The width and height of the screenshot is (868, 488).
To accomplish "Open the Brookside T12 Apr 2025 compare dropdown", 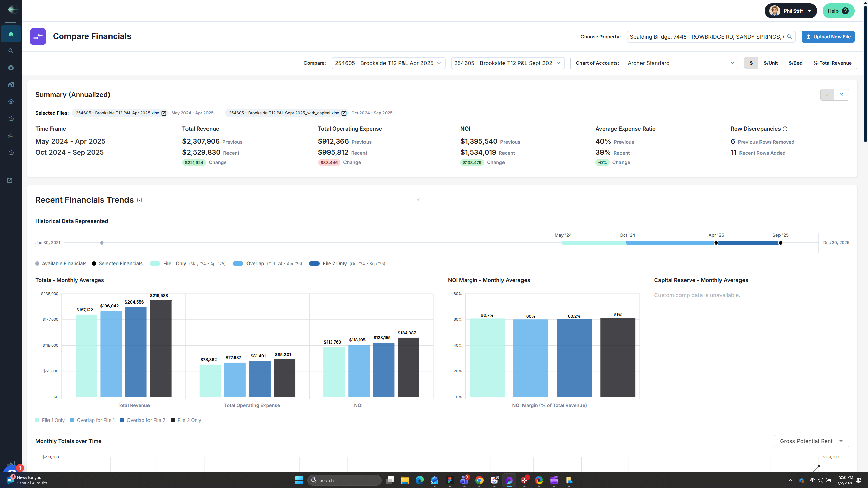I will (388, 63).
